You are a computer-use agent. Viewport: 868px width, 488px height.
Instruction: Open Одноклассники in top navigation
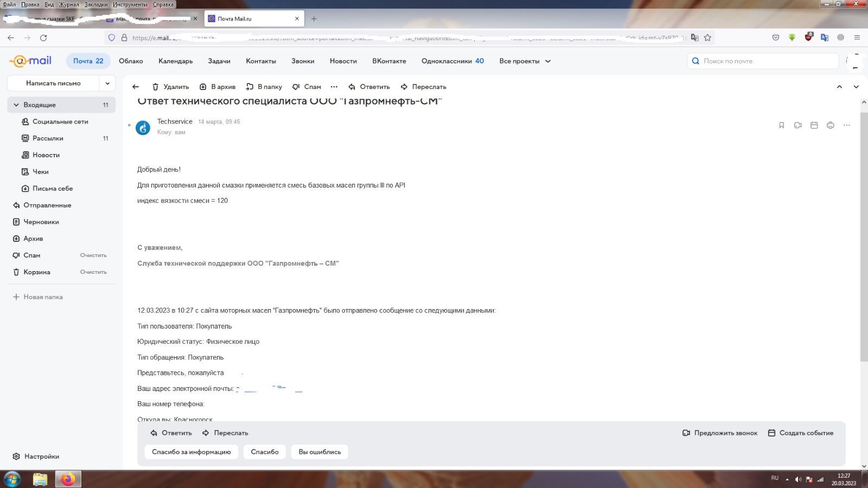(452, 61)
